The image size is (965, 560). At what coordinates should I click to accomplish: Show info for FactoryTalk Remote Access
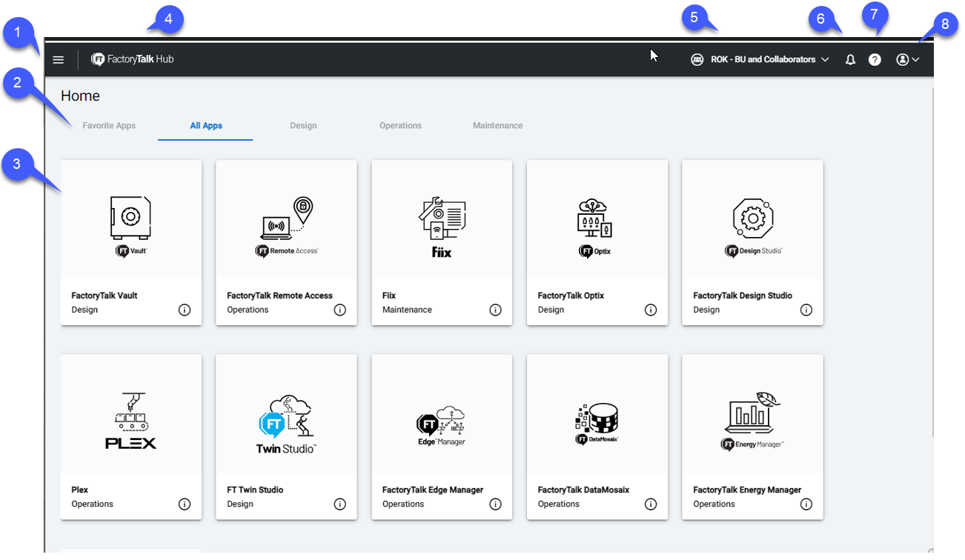[x=340, y=310]
